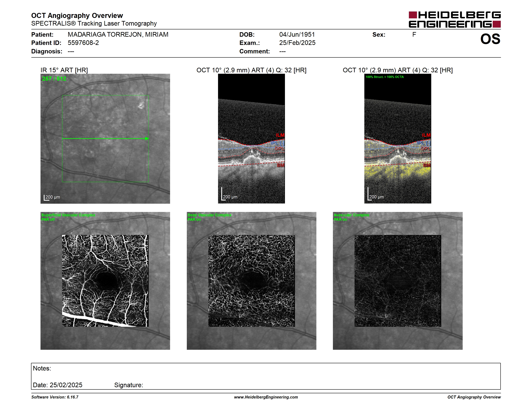
Task: Click the exam date 25/Feb/2025
Action: 297,43
